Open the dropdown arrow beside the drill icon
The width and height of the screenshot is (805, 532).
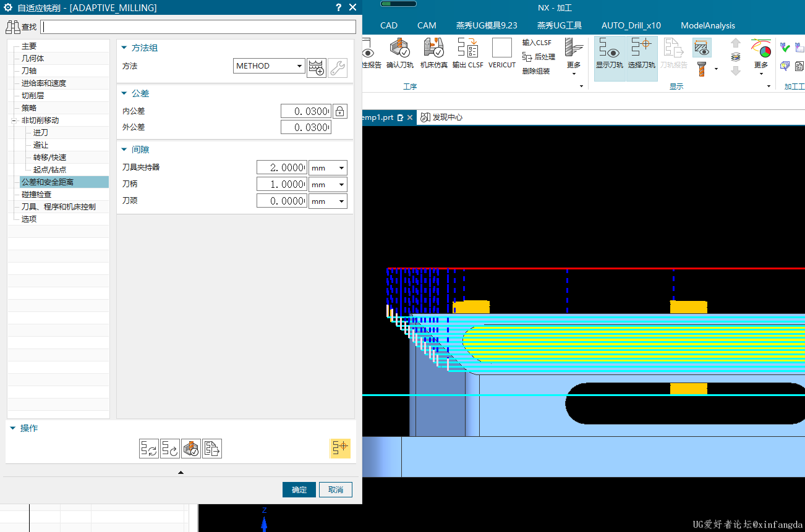pos(716,69)
